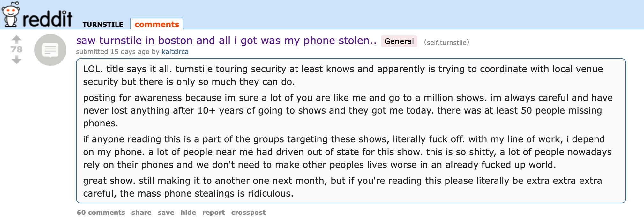
Task: Click the self-post text thumbnail icon
Action: pos(50,50)
